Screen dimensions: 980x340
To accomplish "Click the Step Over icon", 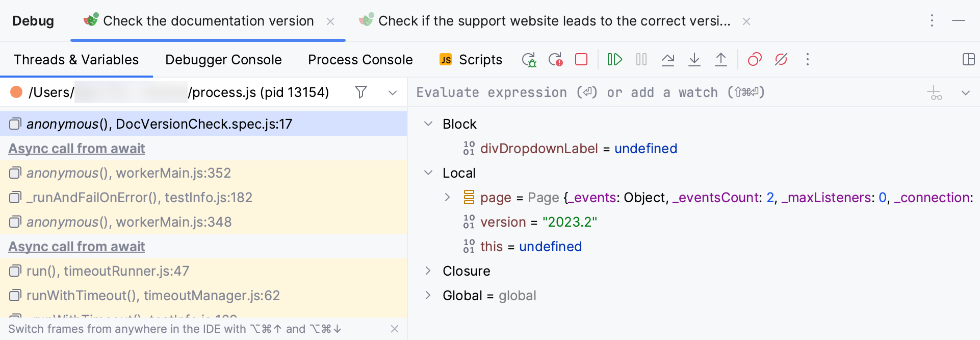I will pos(668,60).
